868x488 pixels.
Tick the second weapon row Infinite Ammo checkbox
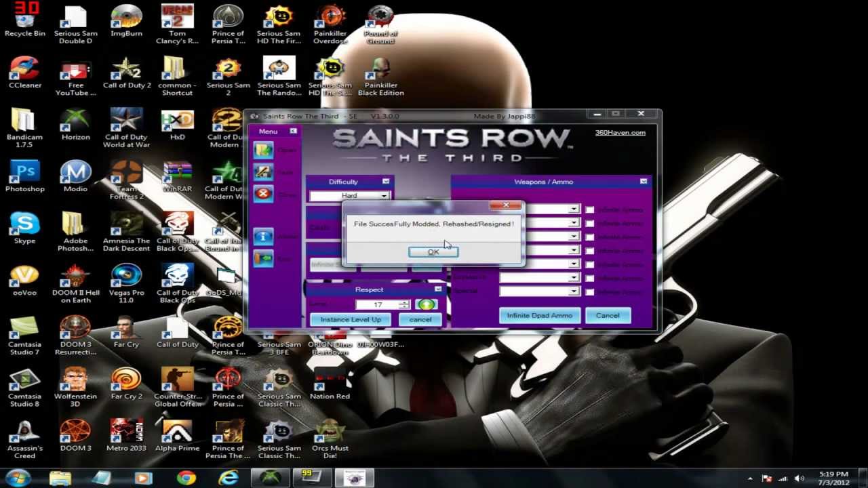pyautogui.click(x=590, y=223)
